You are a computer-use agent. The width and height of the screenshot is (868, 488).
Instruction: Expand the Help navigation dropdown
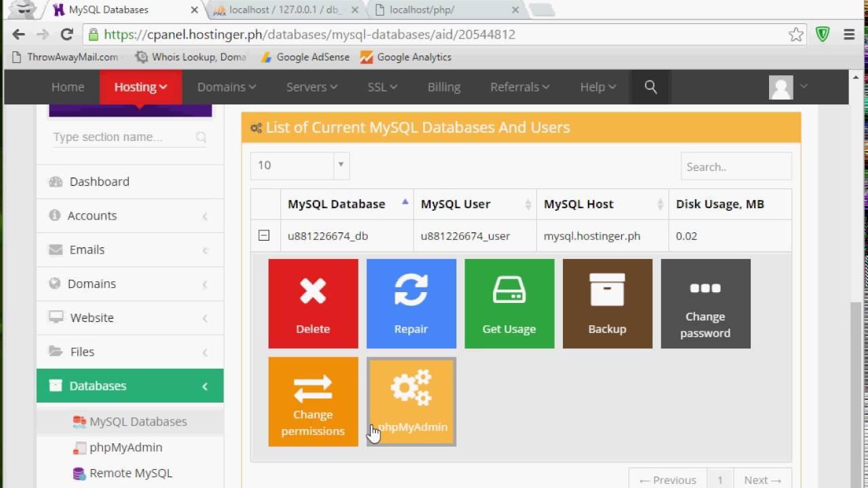point(598,87)
